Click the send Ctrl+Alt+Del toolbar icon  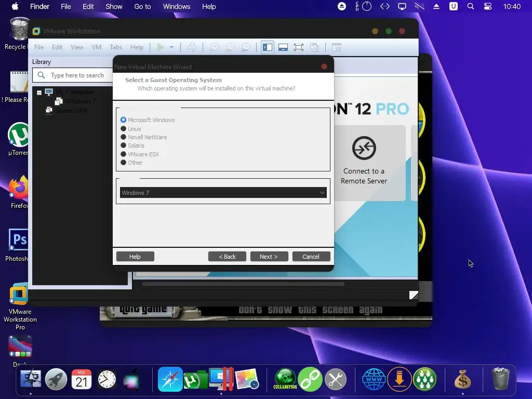(191, 47)
